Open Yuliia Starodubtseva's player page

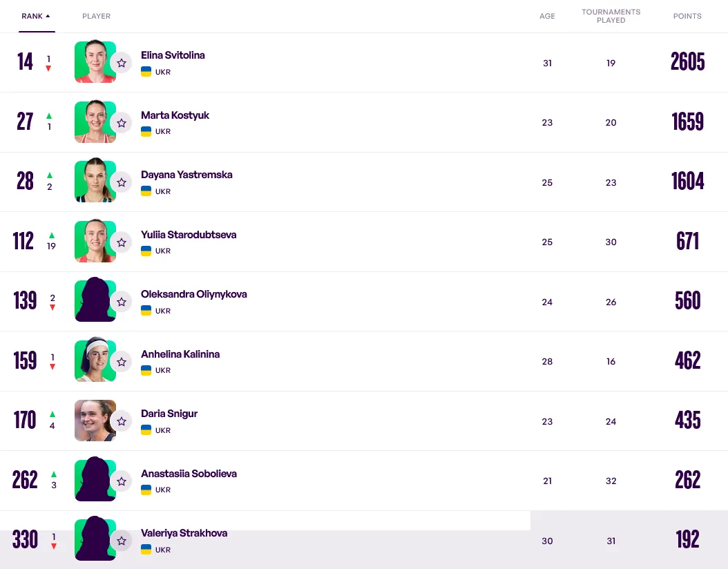[189, 235]
